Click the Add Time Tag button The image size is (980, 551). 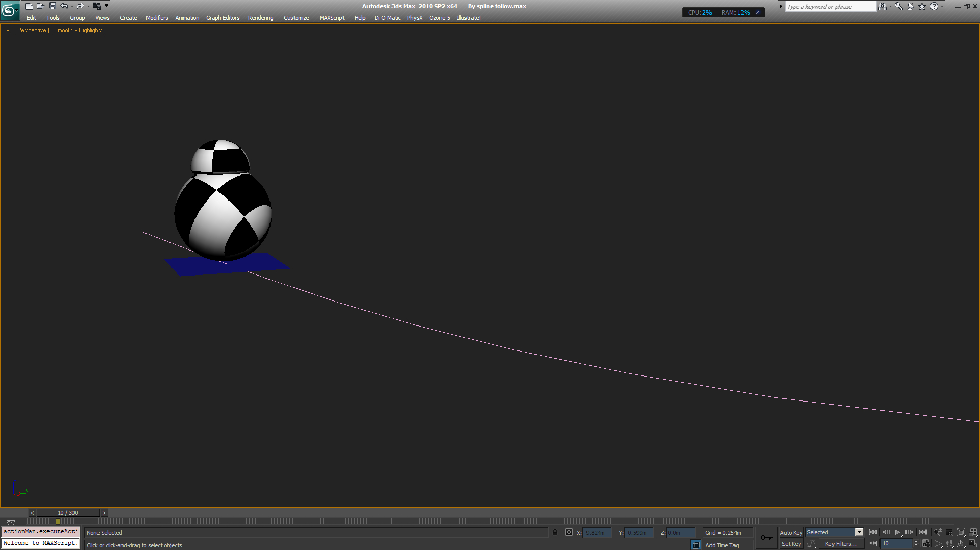point(722,545)
